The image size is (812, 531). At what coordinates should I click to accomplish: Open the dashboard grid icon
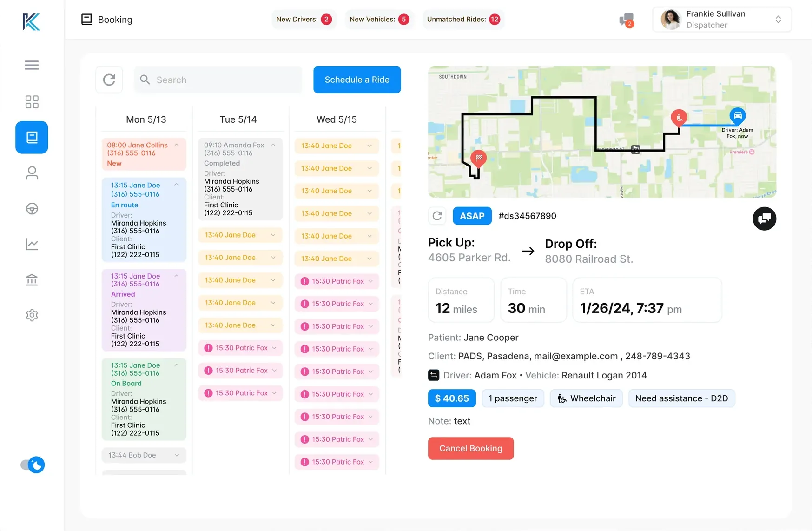[x=32, y=102]
